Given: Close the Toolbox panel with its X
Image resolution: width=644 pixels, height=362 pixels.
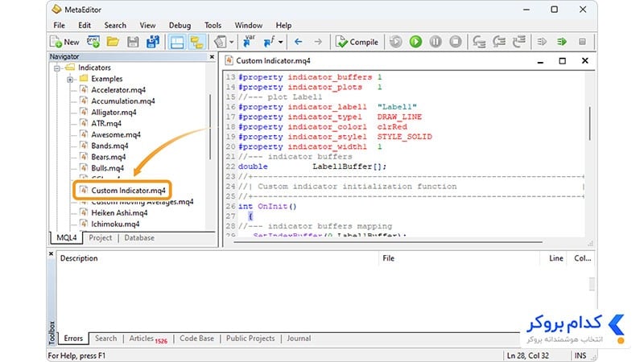Looking at the screenshot, I should (51, 254).
